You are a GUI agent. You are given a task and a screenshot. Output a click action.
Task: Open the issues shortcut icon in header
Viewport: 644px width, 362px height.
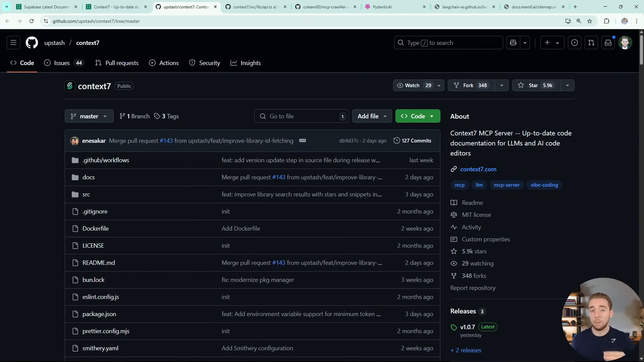pyautogui.click(x=575, y=43)
